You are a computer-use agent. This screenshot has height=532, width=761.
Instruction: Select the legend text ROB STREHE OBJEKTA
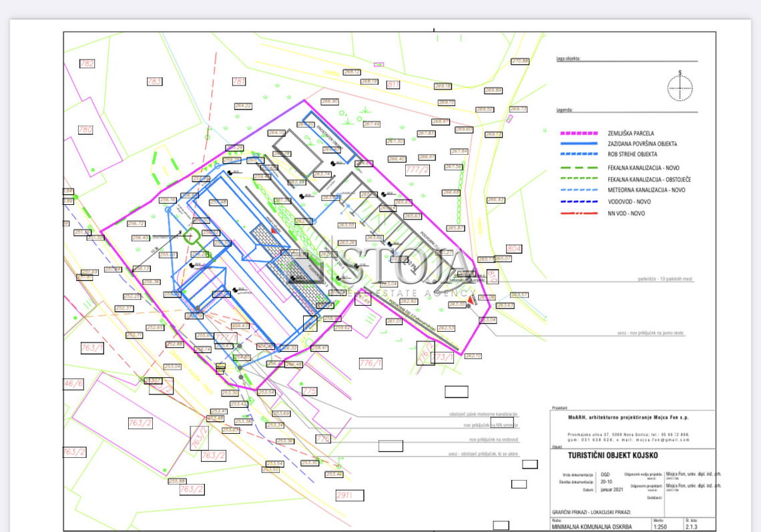(632, 154)
